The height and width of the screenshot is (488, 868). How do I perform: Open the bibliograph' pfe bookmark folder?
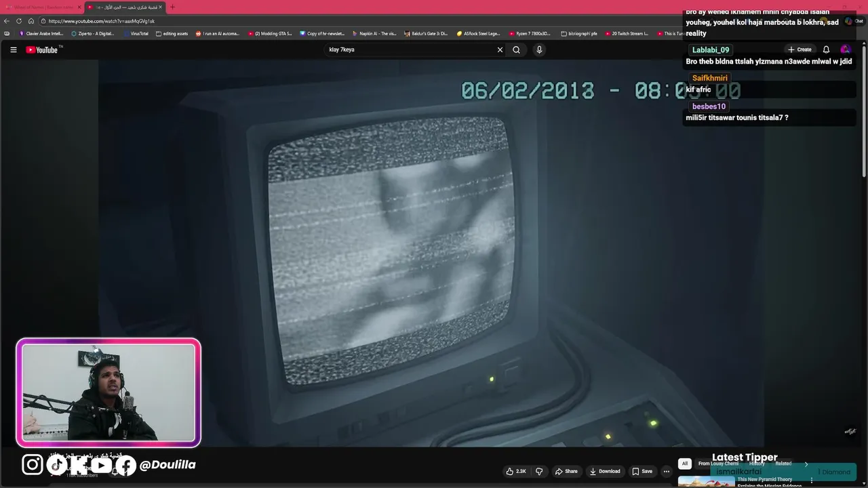[x=579, y=33]
